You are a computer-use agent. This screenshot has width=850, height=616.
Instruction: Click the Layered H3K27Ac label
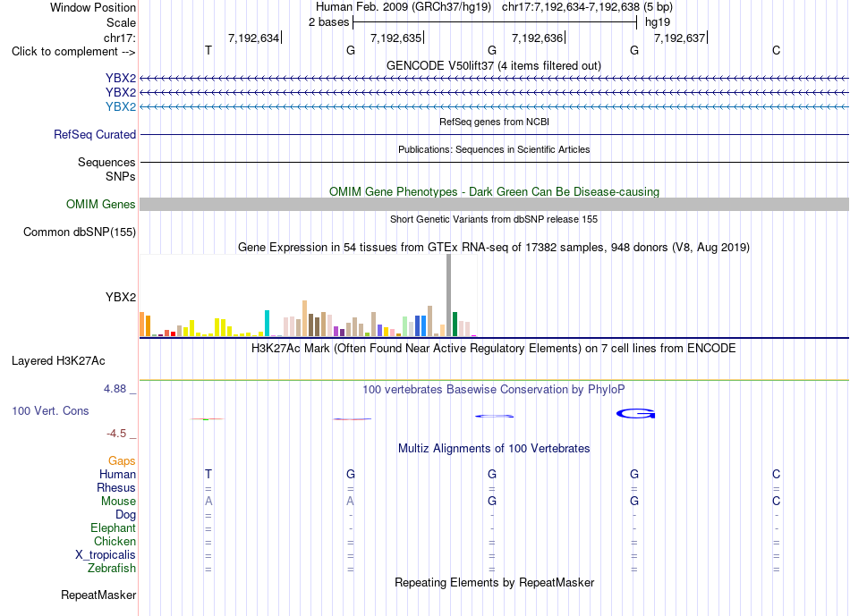(58, 361)
